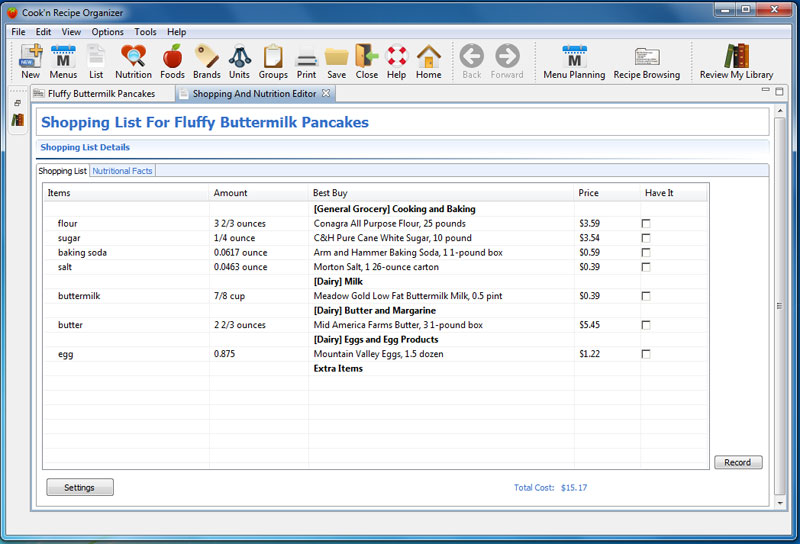
Task: Click the Back arrow icon
Action: [472, 61]
